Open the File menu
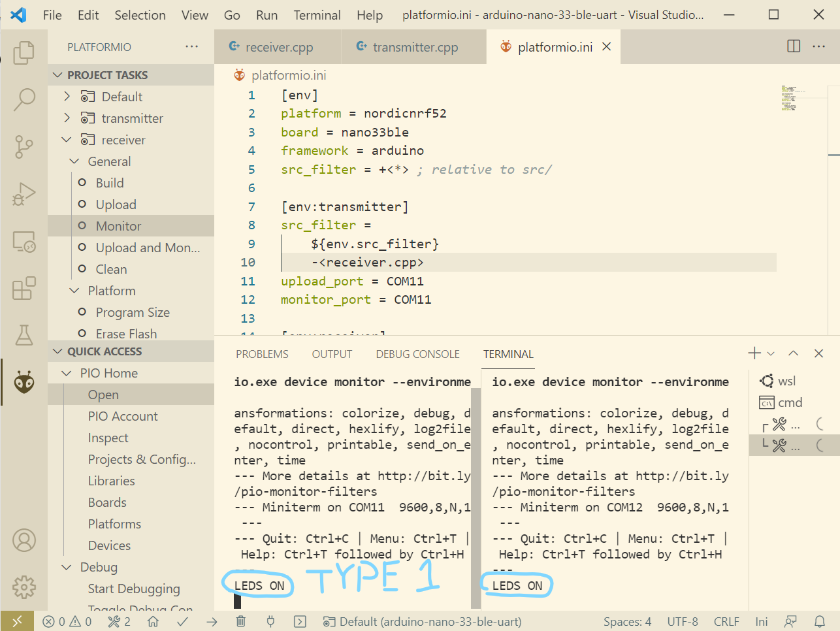 [x=52, y=15]
